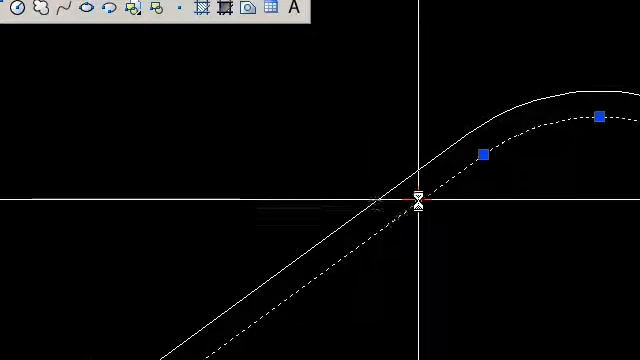The image size is (640, 360).
Task: Select the Circle draw tool
Action: coord(17,7)
